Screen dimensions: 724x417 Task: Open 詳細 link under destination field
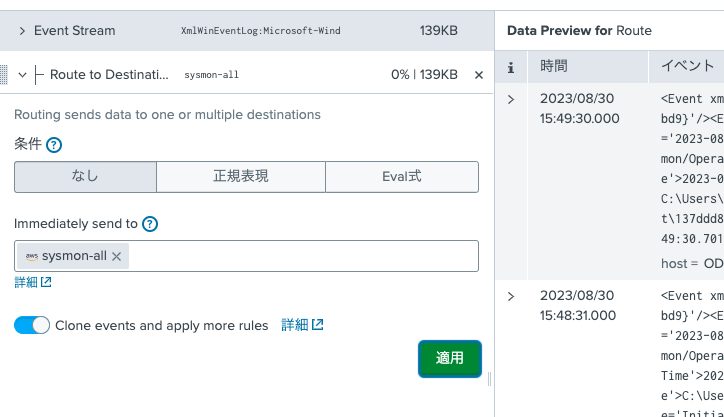(33, 282)
